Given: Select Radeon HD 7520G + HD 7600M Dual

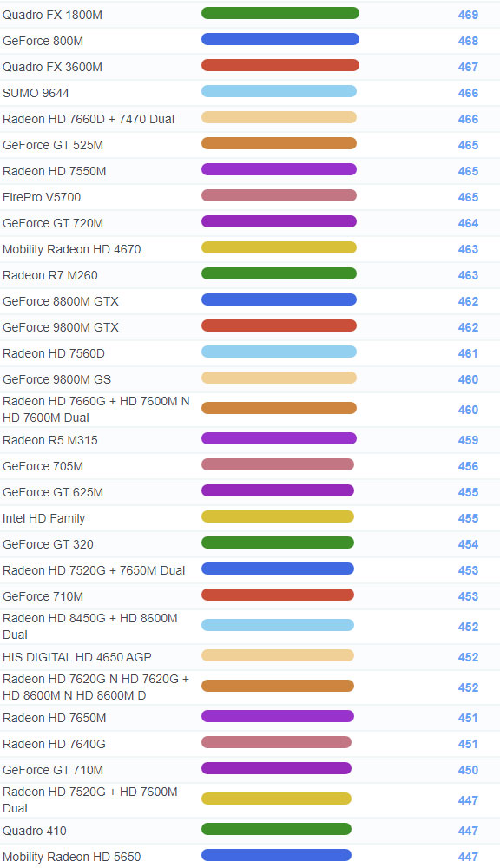Looking at the screenshot, I should [x=90, y=800].
